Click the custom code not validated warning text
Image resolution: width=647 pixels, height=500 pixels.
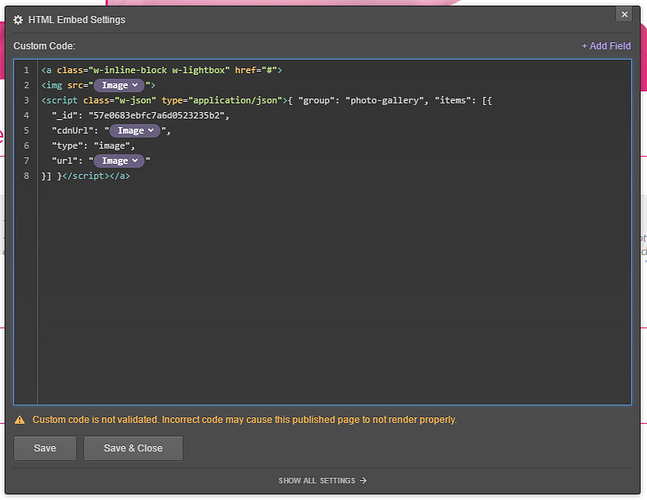[x=245, y=420]
